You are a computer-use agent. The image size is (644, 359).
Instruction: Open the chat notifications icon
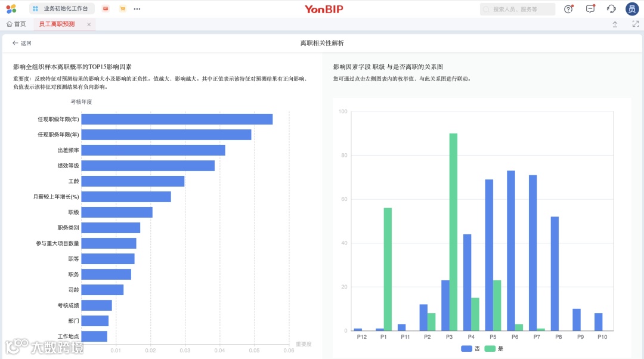[590, 9]
